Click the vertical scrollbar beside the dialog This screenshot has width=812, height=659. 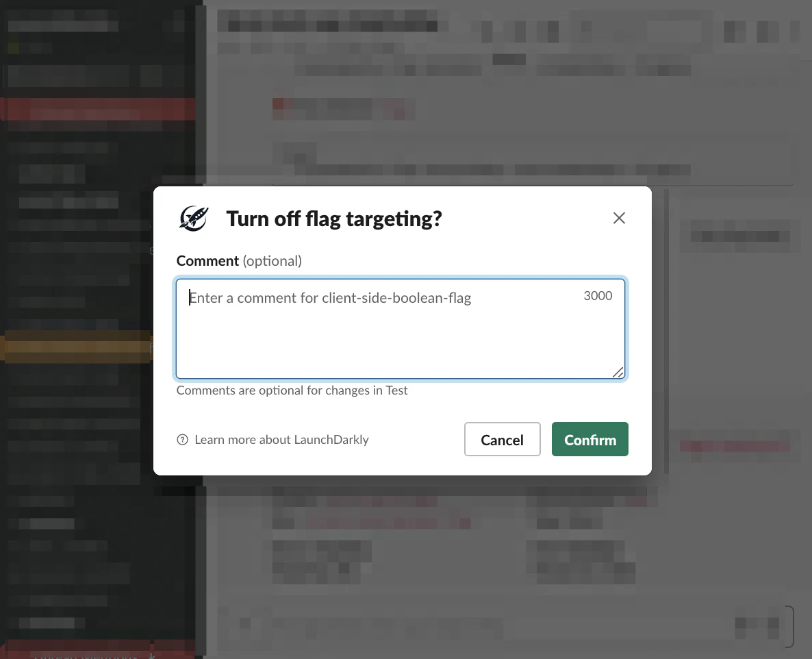point(666,332)
